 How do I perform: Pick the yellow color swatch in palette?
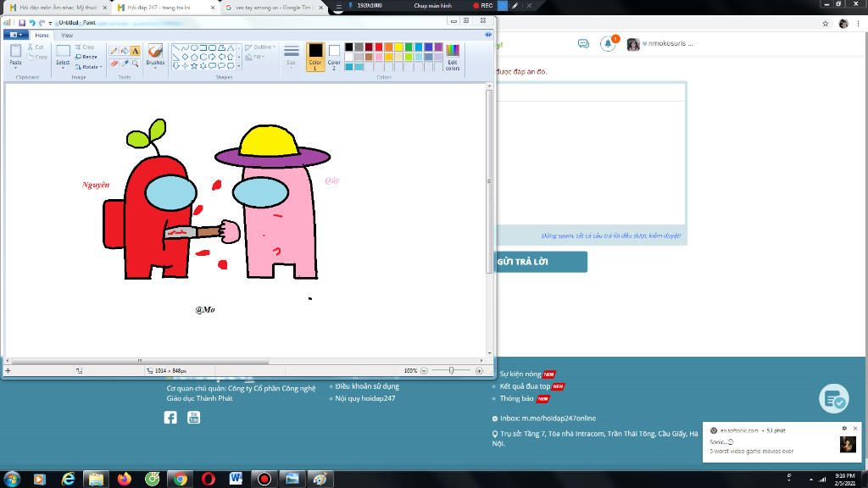coord(398,47)
